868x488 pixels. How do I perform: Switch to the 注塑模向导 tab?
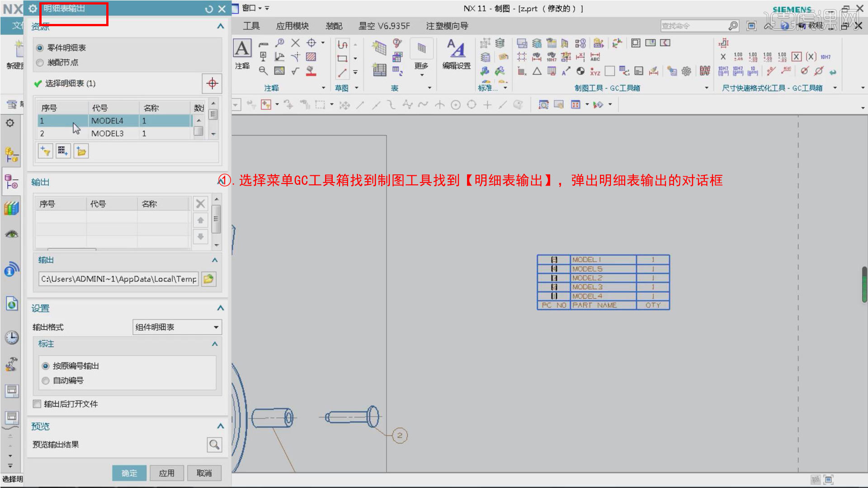447,26
